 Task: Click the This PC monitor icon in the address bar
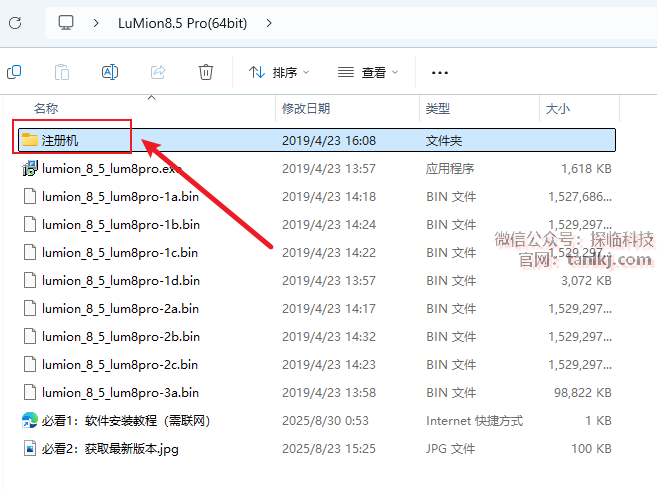click(66, 23)
